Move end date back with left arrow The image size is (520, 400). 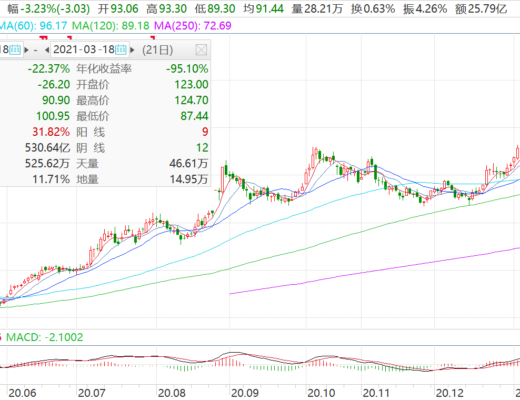[47, 50]
